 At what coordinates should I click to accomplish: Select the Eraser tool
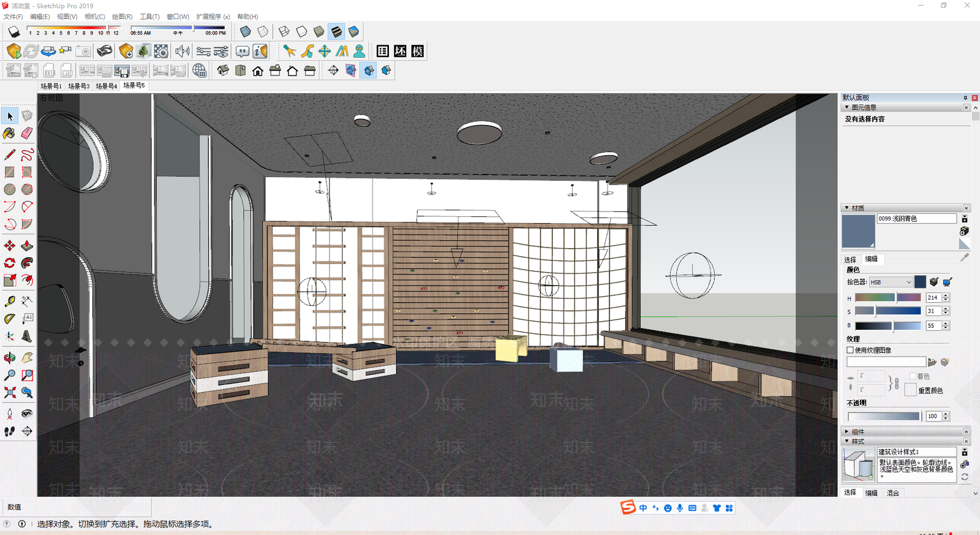pyautogui.click(x=27, y=133)
